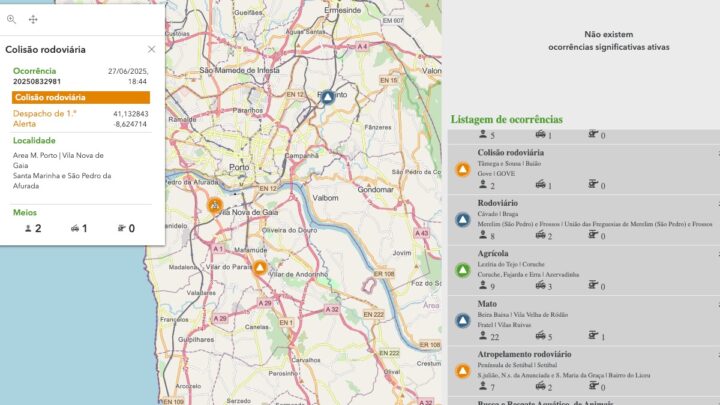Viewport: 720px width, 405px height.
Task: Click the zoom magnifier icon in popup
Action: tap(12, 19)
